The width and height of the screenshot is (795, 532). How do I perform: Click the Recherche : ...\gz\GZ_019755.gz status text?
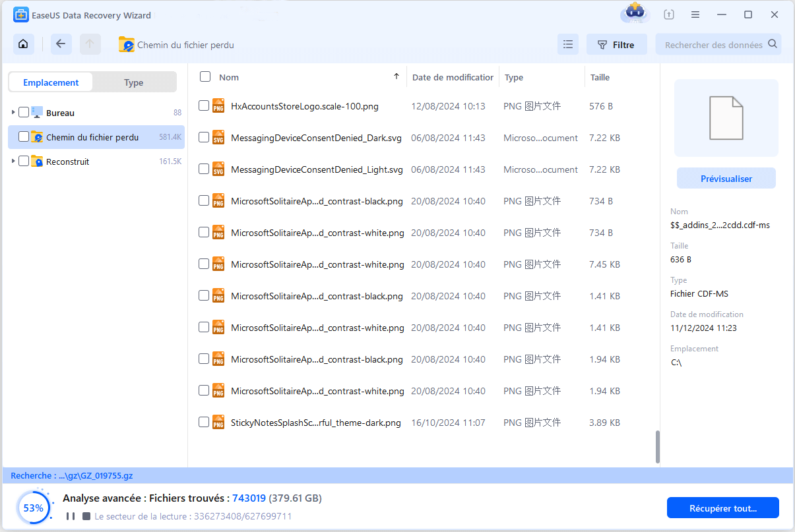(x=72, y=475)
